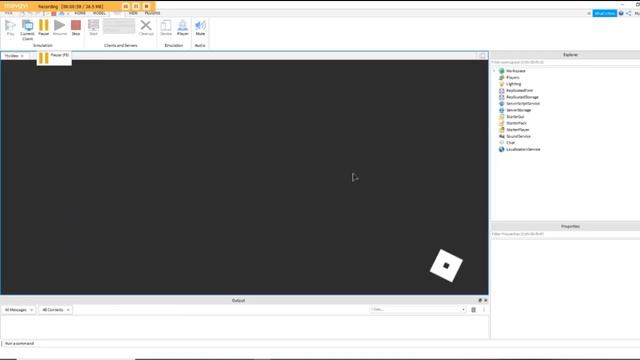The width and height of the screenshot is (640, 360).
Task: Close the Output panel
Action: pos(485,300)
